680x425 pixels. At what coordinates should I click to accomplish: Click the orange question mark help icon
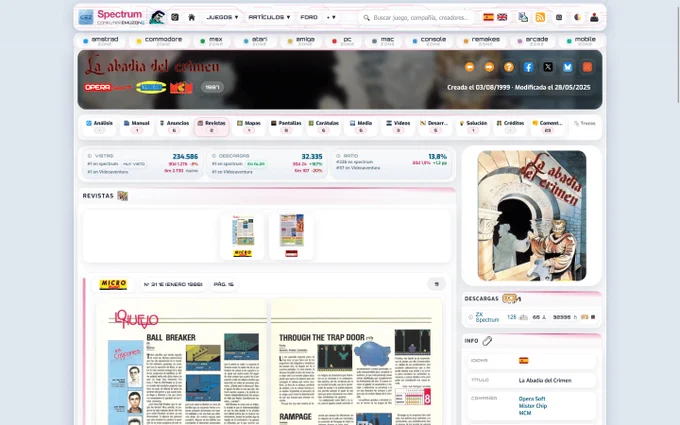pos(509,67)
